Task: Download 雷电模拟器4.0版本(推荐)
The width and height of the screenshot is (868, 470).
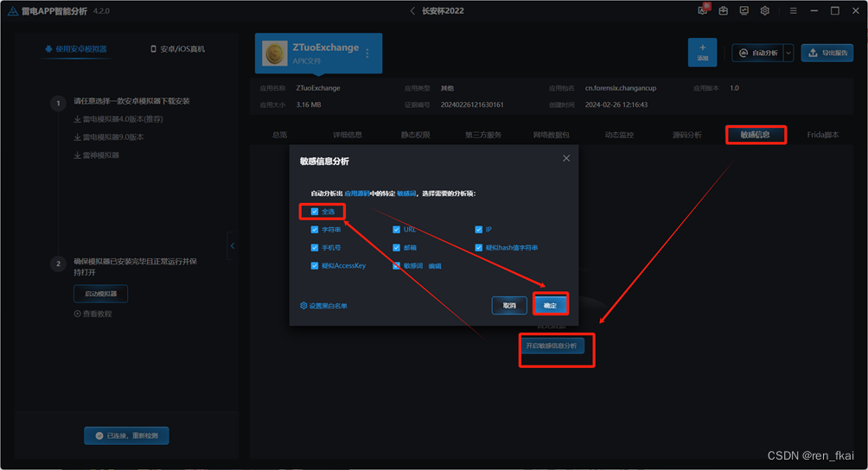Action: [118, 119]
